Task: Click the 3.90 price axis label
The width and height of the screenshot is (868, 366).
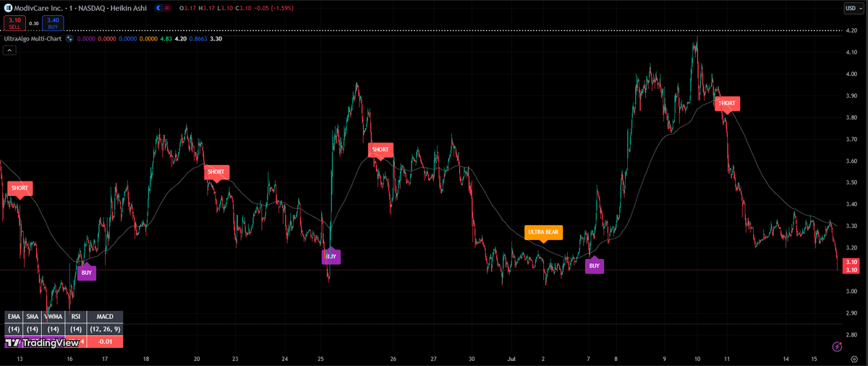Action: 851,95
